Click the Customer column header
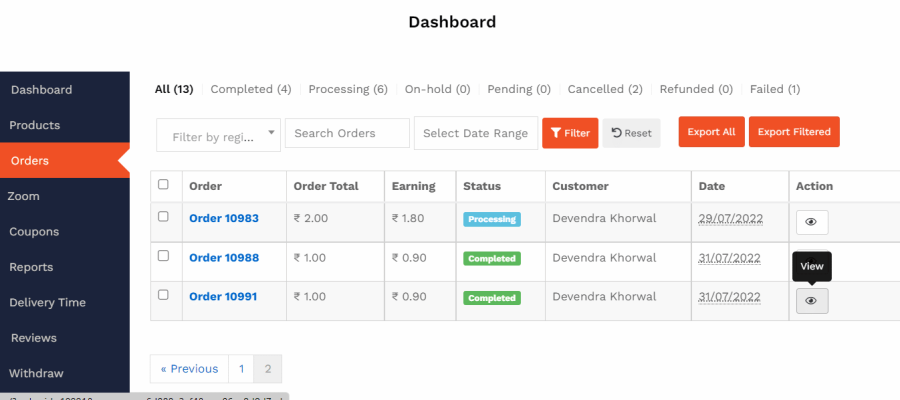900x400 pixels. [580, 186]
